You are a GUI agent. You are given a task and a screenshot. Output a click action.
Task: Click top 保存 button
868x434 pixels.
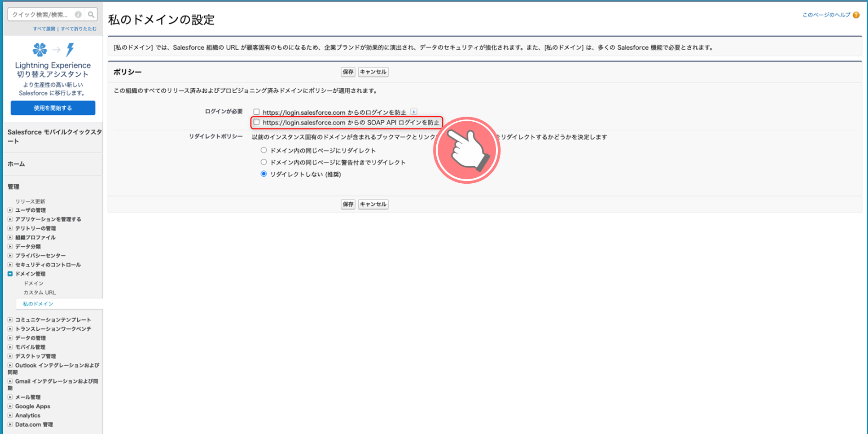pos(348,72)
